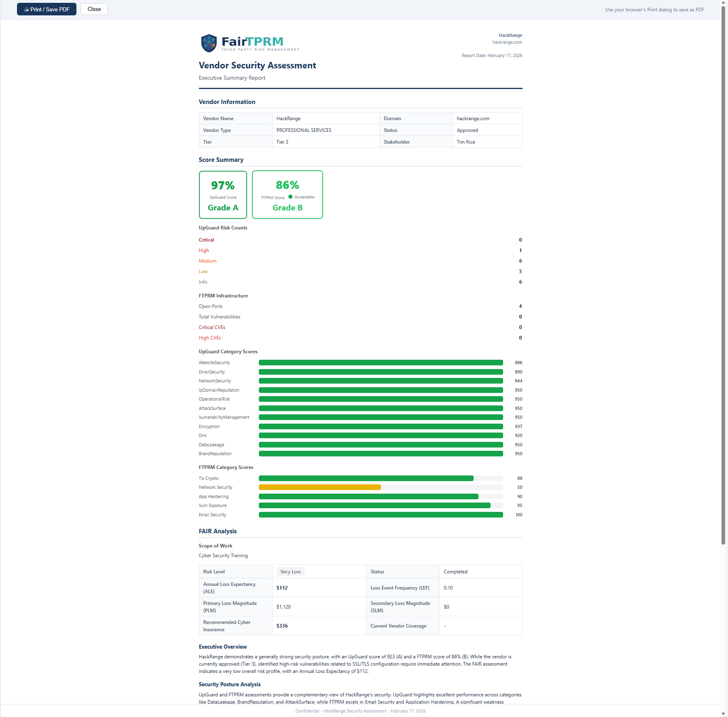Click the yellow Network Security score bar
This screenshot has height=717, width=728.
320,487
